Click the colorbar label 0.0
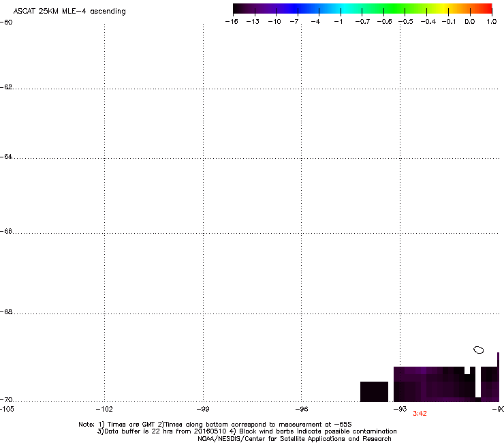Image resolution: width=504 pixels, height=443 pixels. 470,22
